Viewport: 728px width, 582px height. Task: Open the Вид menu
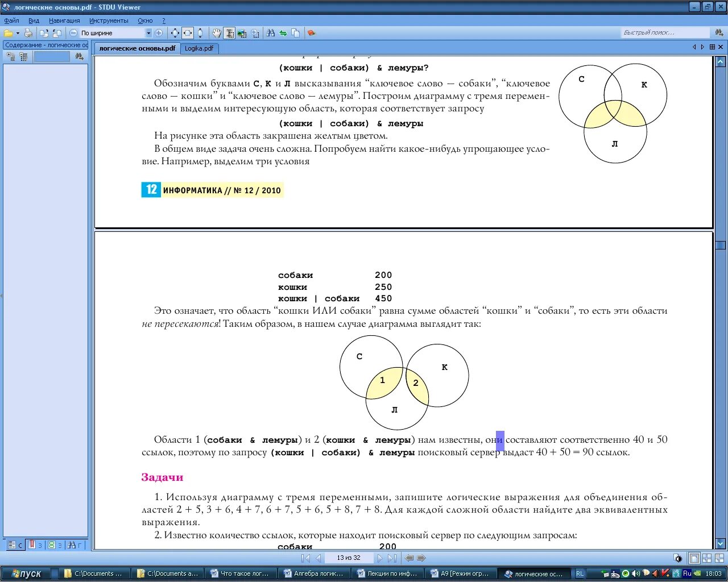click(x=34, y=20)
